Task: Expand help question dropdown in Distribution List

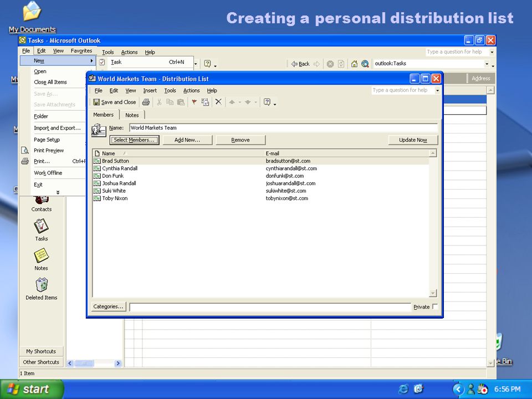Action: click(x=437, y=90)
